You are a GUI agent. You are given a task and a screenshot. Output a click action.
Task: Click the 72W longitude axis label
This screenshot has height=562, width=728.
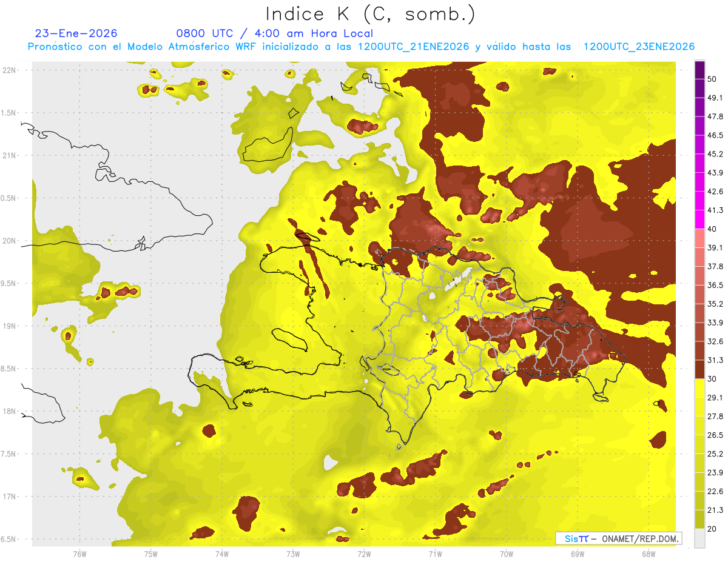tap(364, 554)
